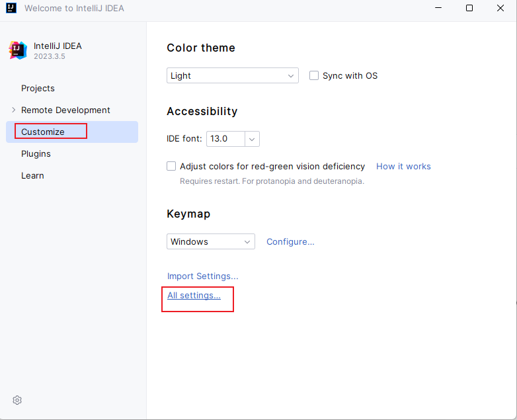Open All settings... link
Screen dimensions: 517x420
tap(194, 295)
